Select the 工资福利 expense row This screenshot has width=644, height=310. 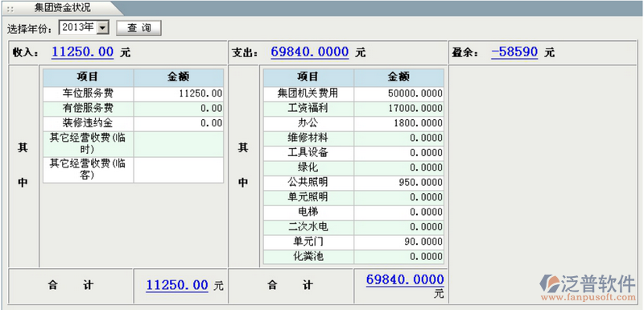click(353, 109)
